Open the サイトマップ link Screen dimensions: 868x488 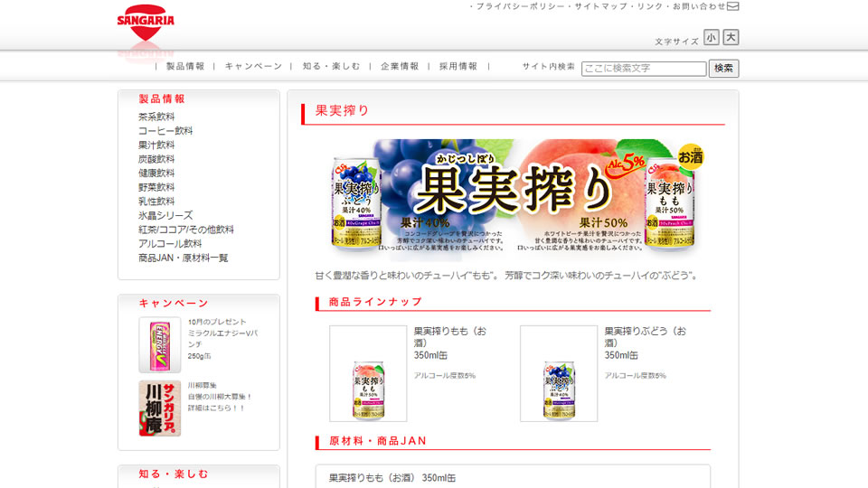point(600,6)
